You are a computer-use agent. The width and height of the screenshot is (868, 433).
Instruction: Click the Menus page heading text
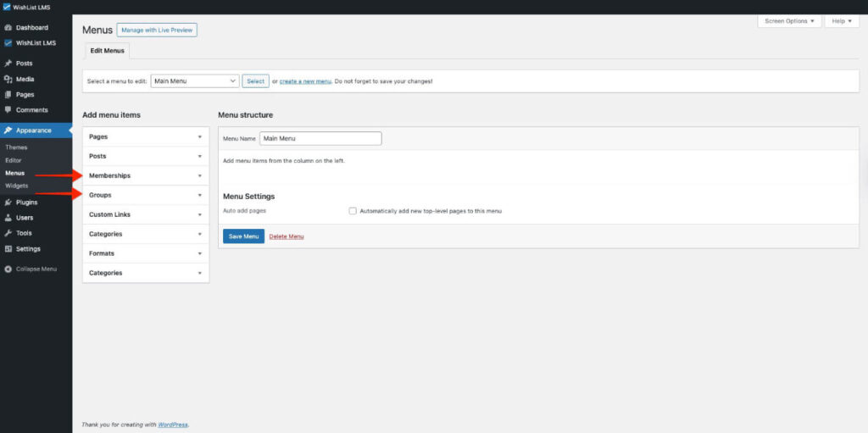97,30
